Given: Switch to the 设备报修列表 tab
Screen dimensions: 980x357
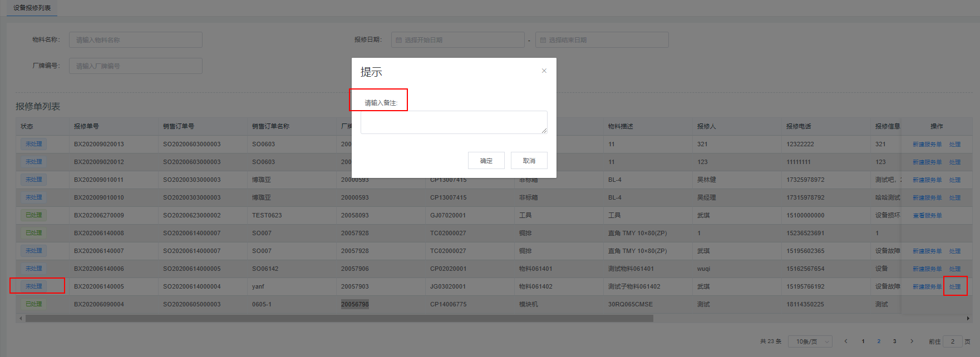Looking at the screenshot, I should (x=32, y=8).
